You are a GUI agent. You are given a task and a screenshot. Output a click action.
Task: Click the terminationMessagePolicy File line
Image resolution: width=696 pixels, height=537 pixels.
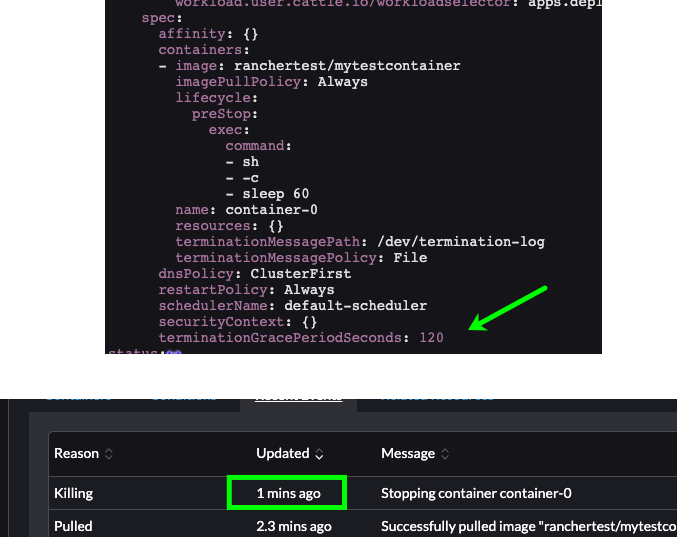click(x=301, y=257)
